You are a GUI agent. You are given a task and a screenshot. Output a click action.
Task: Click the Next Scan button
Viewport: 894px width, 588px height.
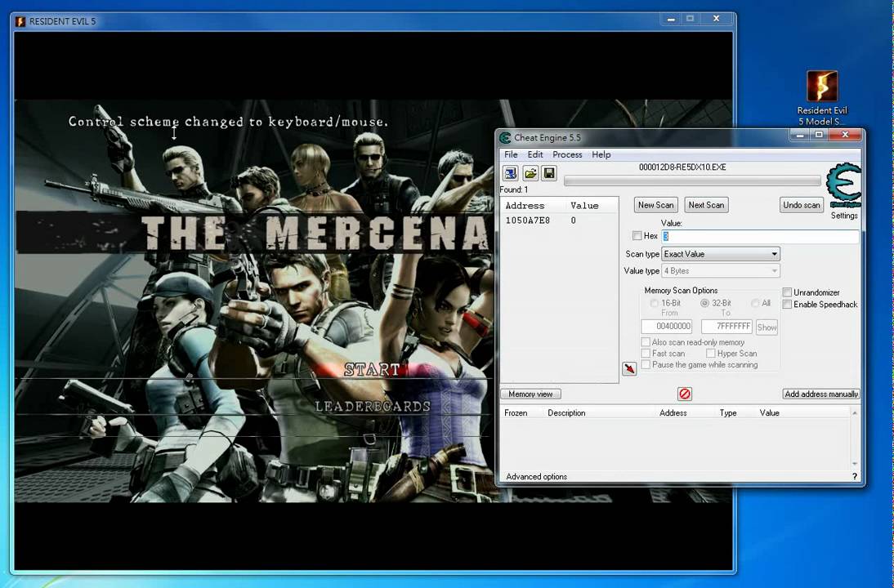pyautogui.click(x=706, y=205)
